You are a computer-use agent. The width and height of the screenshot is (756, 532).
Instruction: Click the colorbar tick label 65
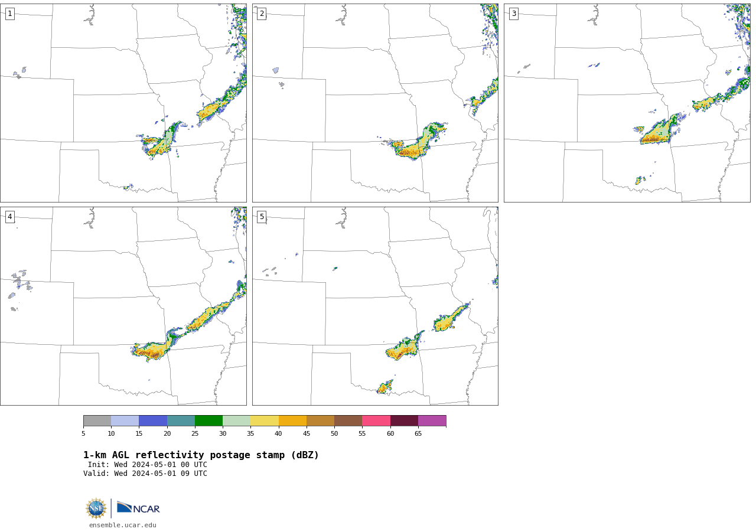(418, 434)
